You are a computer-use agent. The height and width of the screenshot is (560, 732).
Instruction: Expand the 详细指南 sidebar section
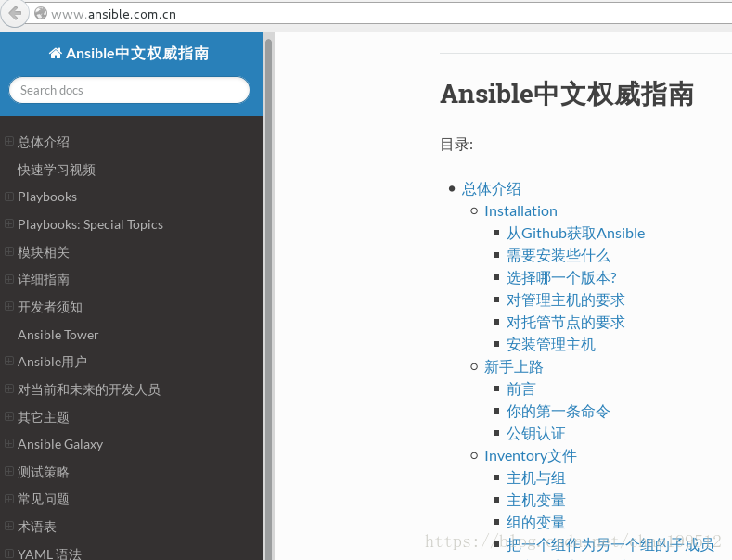pos(9,279)
